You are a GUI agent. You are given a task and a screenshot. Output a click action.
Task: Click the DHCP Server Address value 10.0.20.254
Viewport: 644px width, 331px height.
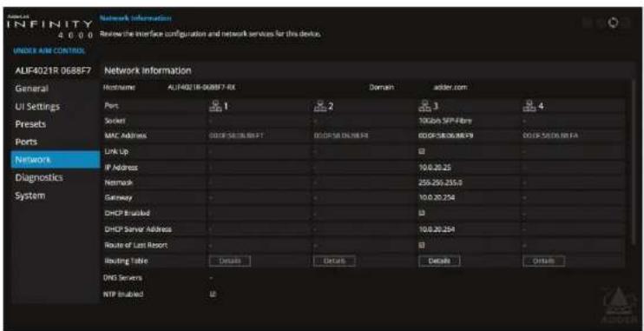pyautogui.click(x=437, y=229)
